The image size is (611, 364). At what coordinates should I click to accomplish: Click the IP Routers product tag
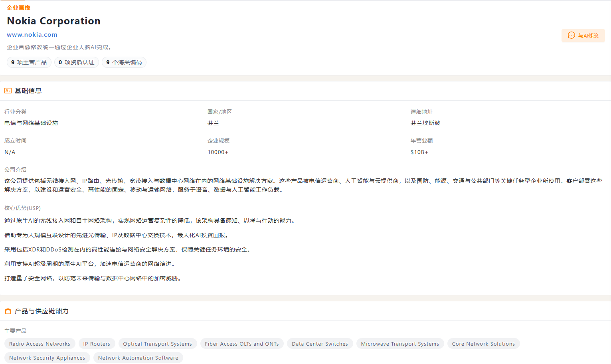(97, 344)
